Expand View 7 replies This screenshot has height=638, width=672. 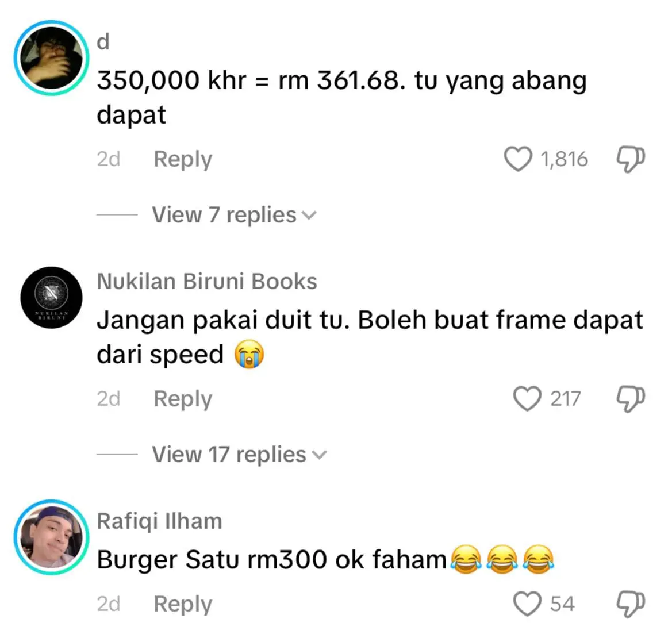(234, 214)
